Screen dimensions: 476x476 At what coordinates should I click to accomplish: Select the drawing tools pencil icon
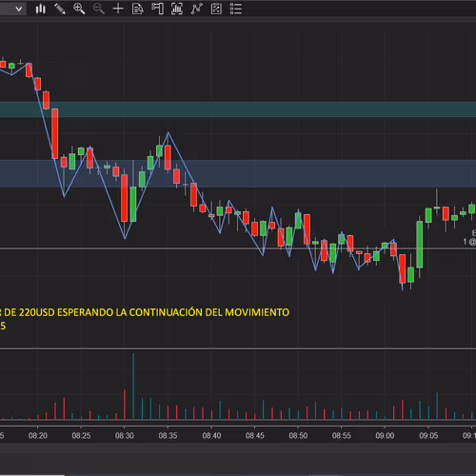coord(60,9)
